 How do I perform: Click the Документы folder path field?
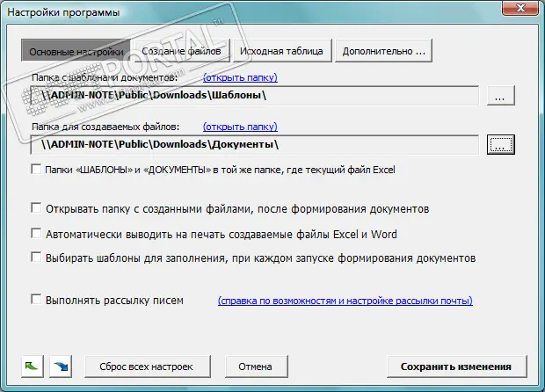253,144
